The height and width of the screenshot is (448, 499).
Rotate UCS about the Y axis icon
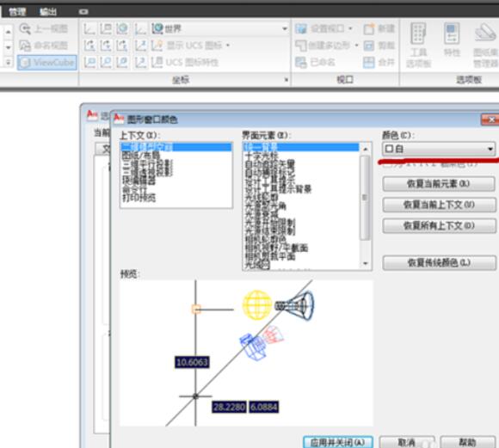point(106,46)
